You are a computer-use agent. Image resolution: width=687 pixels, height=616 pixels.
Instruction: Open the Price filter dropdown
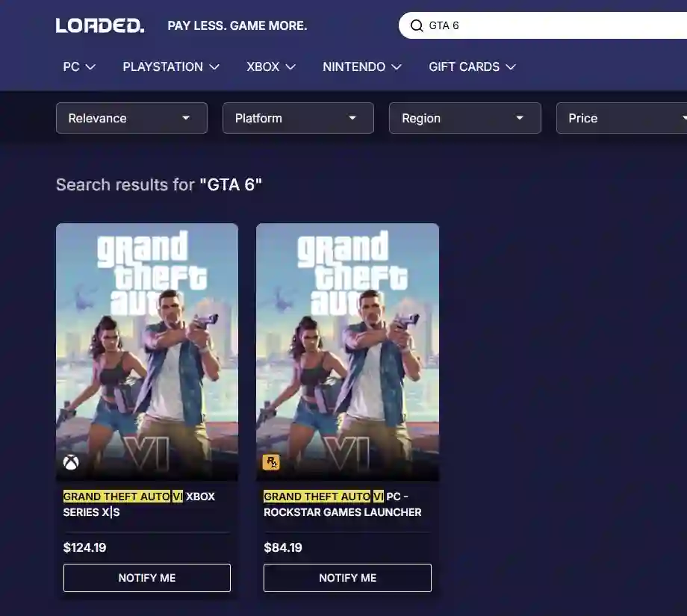[x=621, y=118]
